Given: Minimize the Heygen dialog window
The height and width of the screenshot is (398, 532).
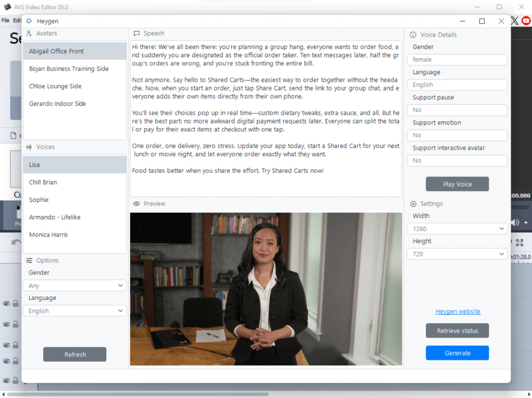Looking at the screenshot, I should point(462,21).
